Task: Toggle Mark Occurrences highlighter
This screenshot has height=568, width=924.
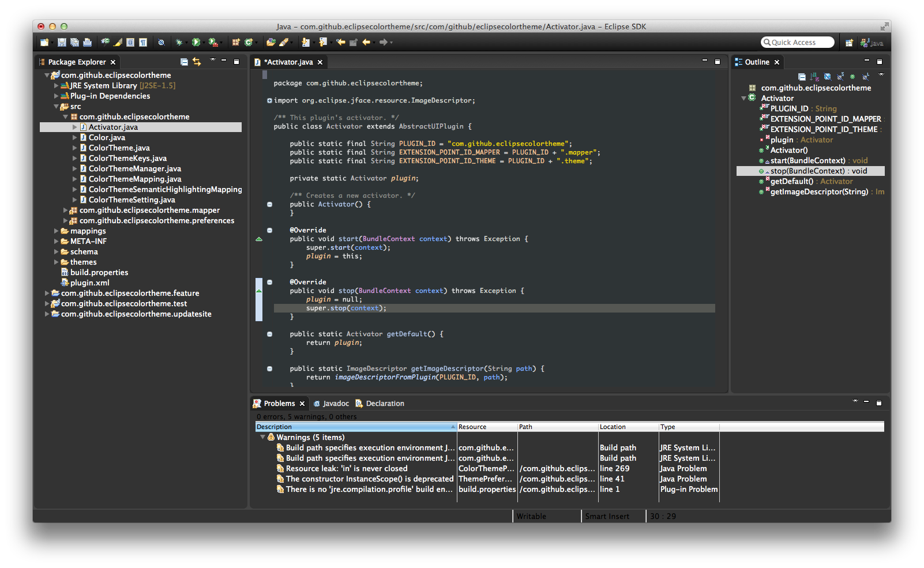Action: pyautogui.click(x=118, y=42)
